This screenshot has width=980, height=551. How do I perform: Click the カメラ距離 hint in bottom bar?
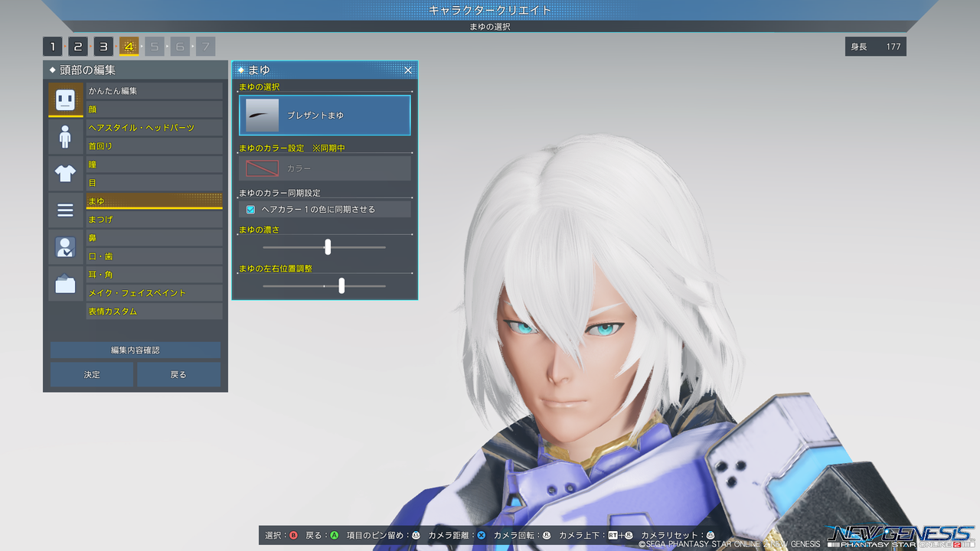(x=457, y=535)
